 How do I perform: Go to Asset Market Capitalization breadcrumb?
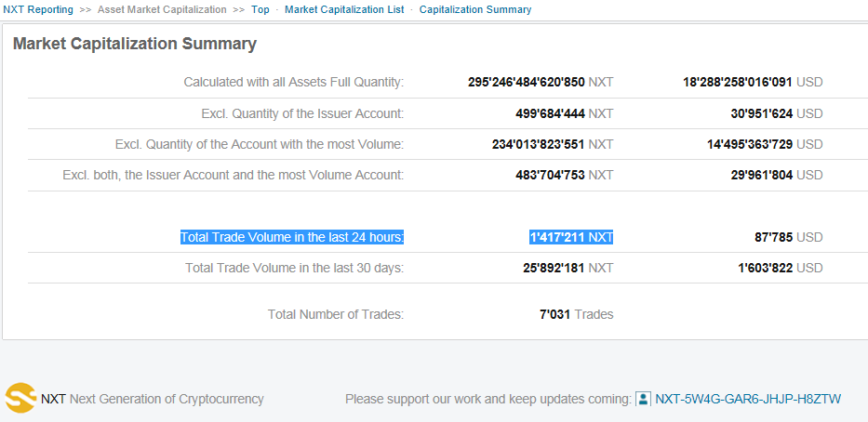(162, 9)
